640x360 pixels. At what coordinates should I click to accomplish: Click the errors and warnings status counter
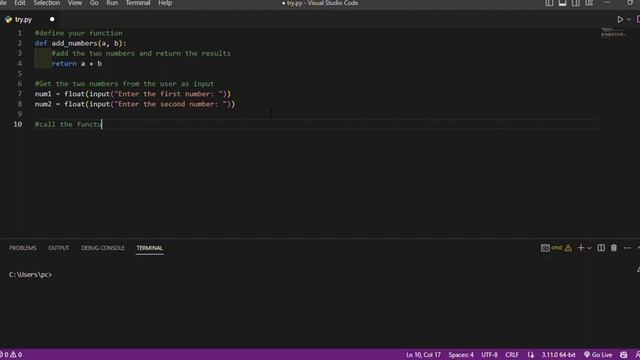pos(12,355)
